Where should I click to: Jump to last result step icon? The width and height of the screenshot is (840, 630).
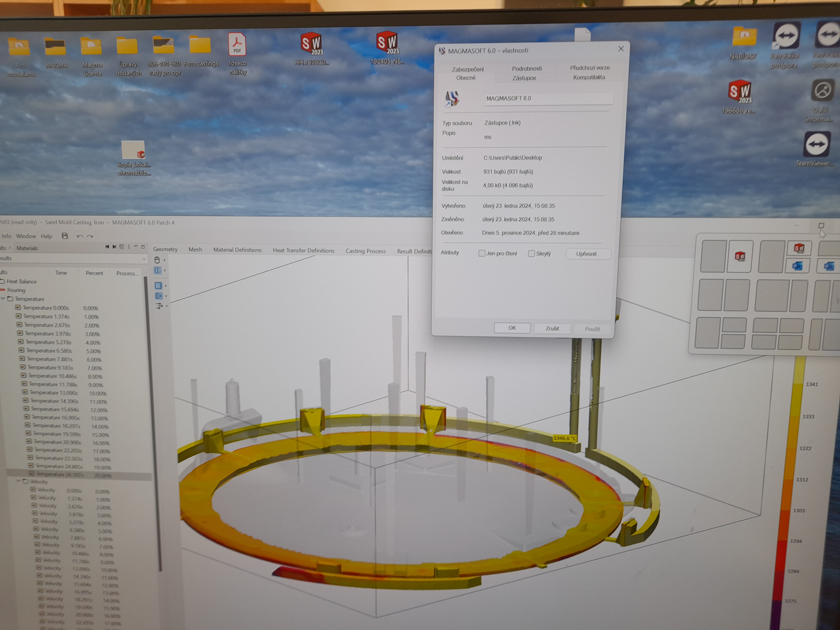pyautogui.click(x=114, y=247)
